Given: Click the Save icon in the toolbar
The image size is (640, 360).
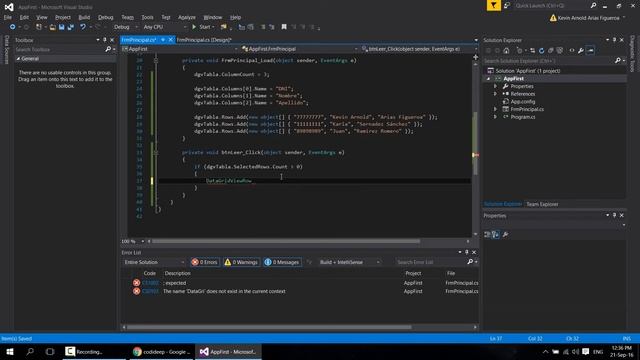Looking at the screenshot, I should 62,27.
